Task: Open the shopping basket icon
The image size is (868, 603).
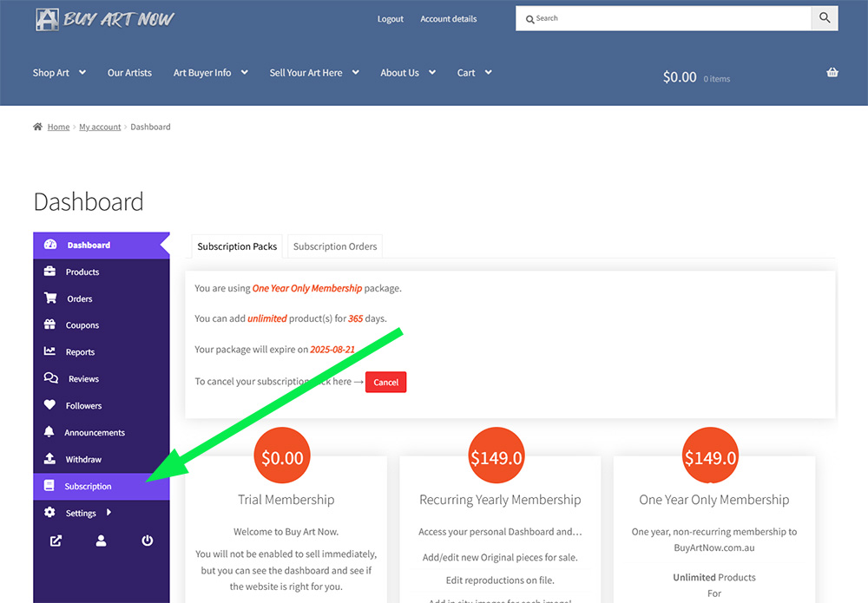Action: tap(832, 73)
